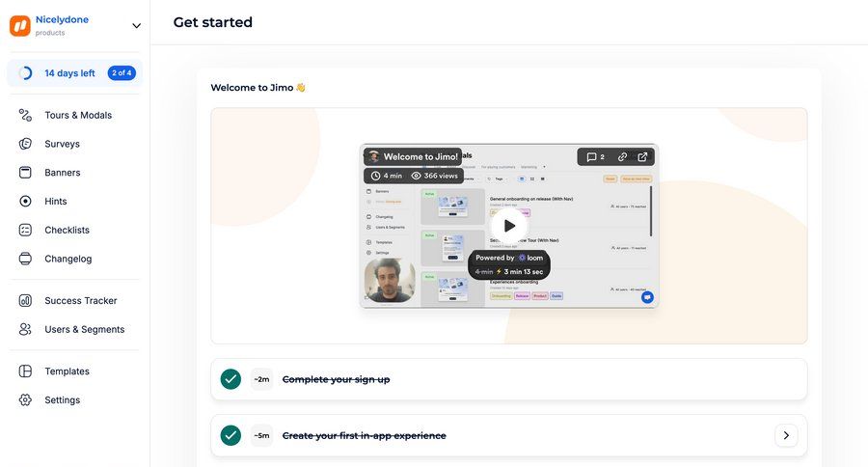
Task: Click the Checklists sidebar icon
Action: [x=25, y=230]
